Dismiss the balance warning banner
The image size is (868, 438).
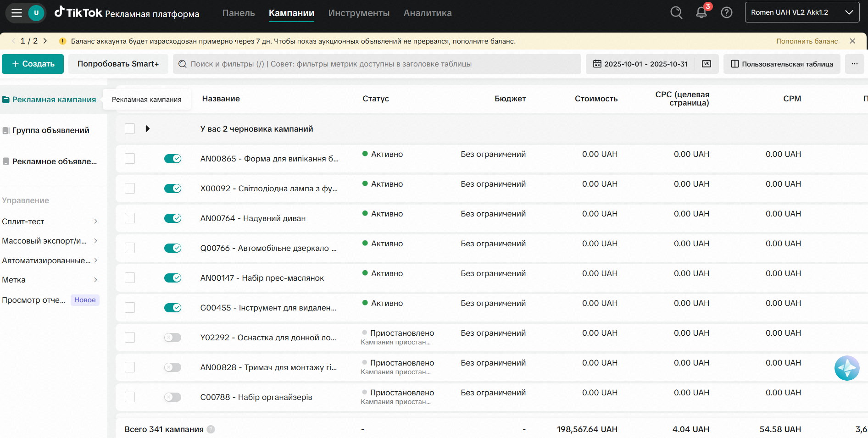[x=852, y=41]
